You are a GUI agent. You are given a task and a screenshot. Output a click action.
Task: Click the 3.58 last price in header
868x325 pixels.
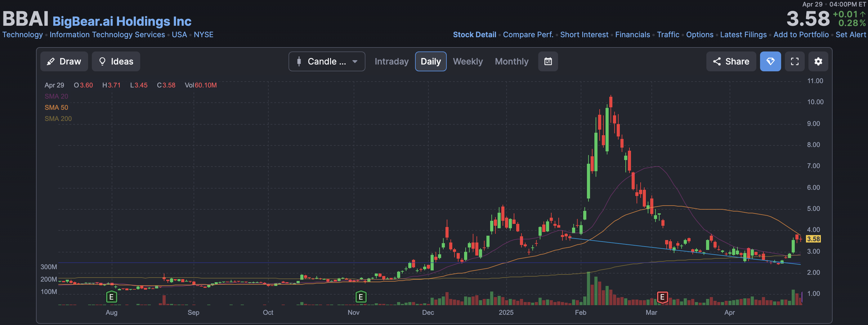(808, 19)
